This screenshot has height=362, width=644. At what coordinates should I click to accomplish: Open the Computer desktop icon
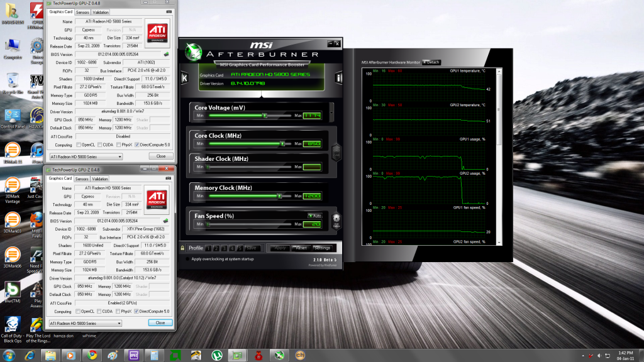[13, 49]
